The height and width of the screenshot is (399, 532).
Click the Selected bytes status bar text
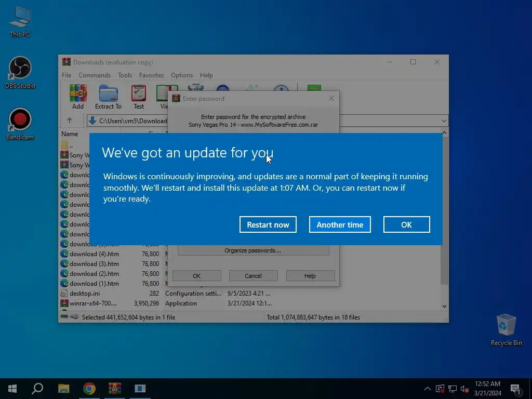(x=129, y=317)
